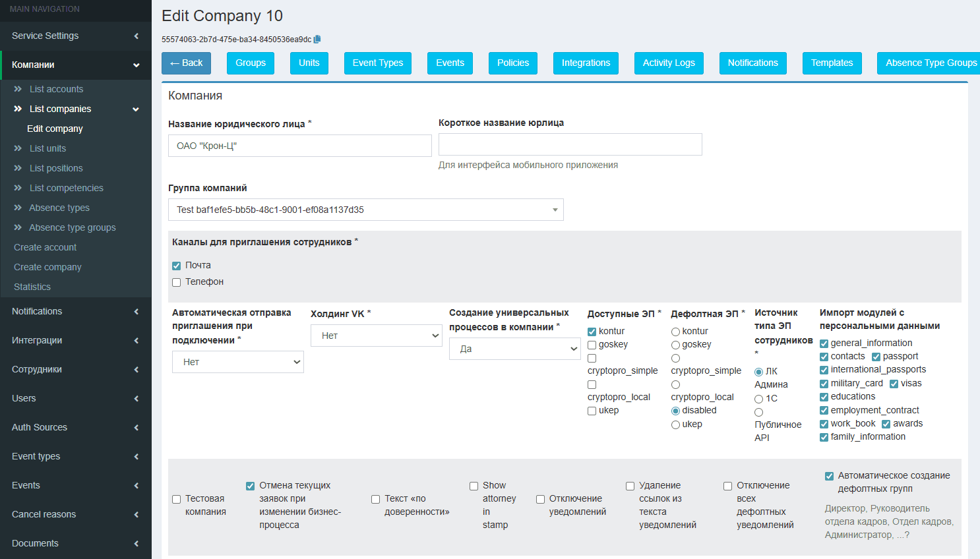Click the double-chevron icon beside Absence types

point(18,208)
